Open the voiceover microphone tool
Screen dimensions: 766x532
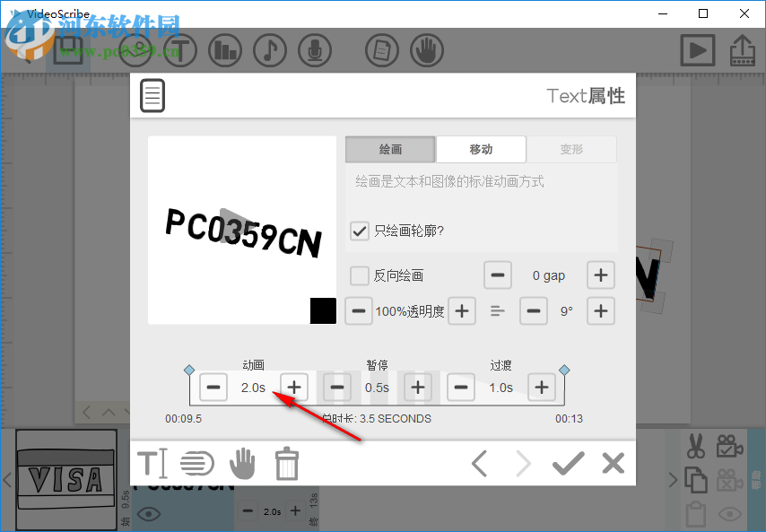(315, 50)
